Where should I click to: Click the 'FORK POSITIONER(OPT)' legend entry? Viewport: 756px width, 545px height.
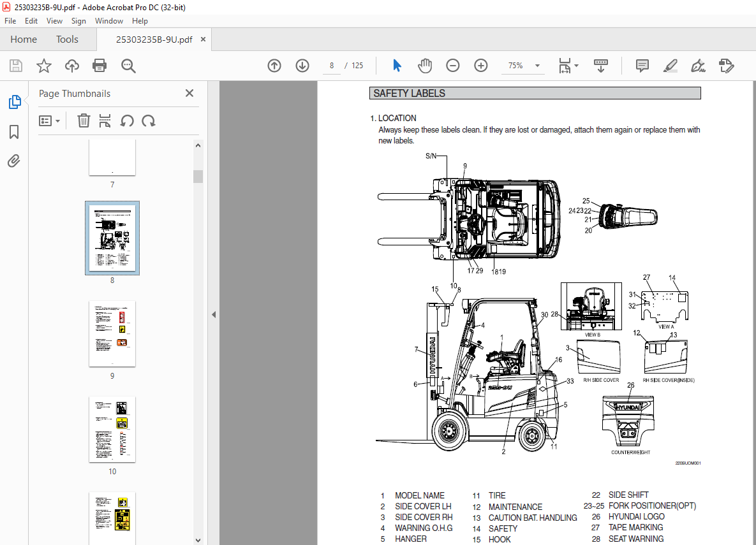coord(653,506)
